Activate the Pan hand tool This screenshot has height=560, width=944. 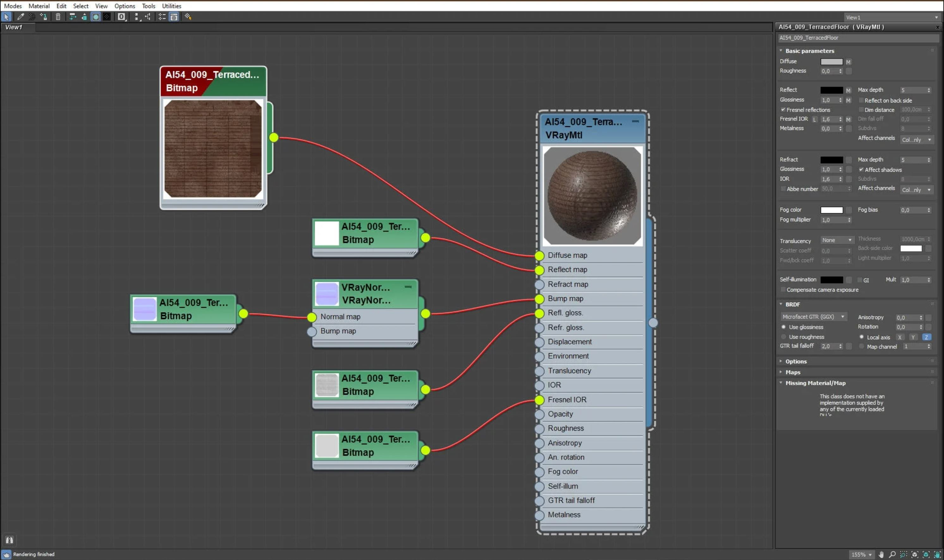pos(881,554)
